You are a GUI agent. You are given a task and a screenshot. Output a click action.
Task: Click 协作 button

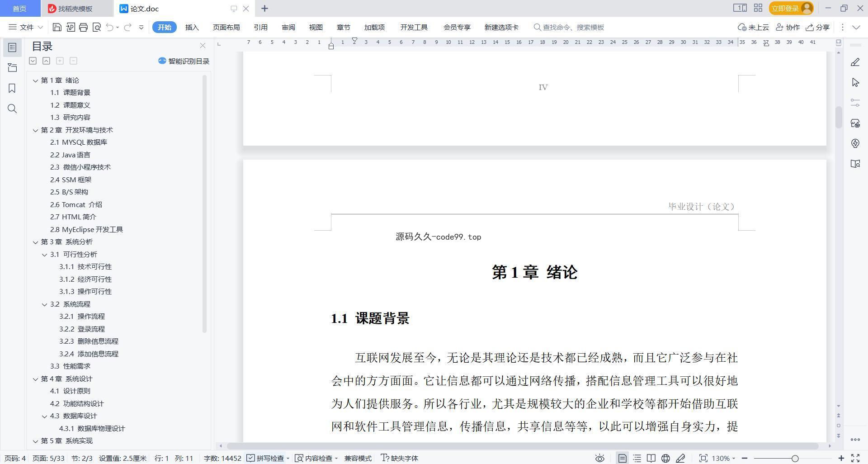coord(788,27)
